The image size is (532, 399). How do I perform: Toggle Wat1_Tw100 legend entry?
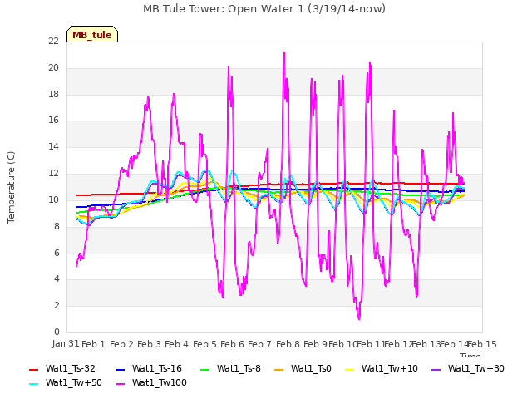click(x=151, y=383)
